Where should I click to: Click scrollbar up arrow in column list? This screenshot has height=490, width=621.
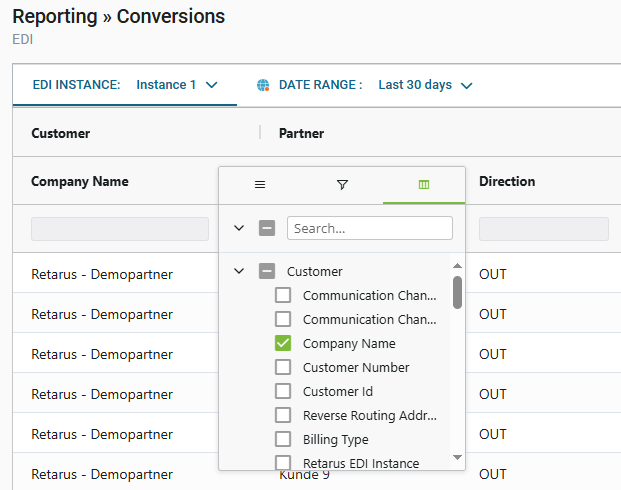pos(457,266)
